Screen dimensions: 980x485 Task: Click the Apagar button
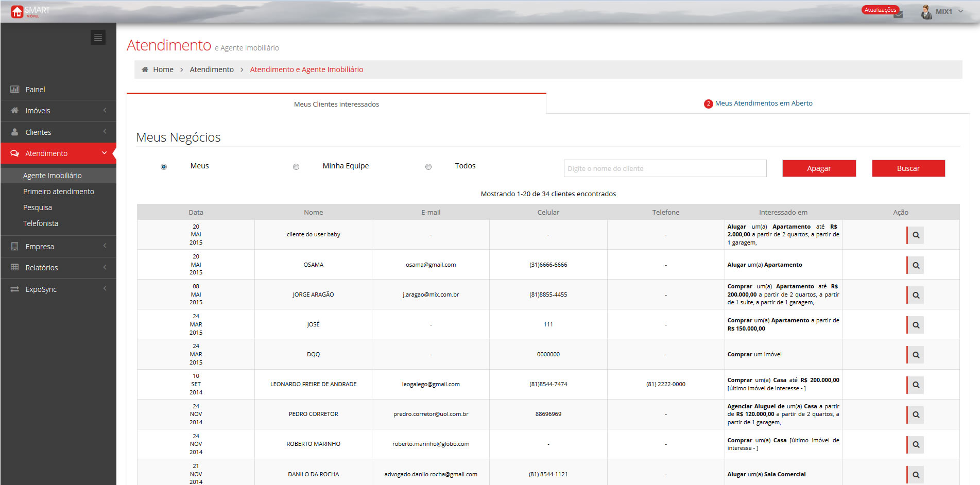point(819,168)
